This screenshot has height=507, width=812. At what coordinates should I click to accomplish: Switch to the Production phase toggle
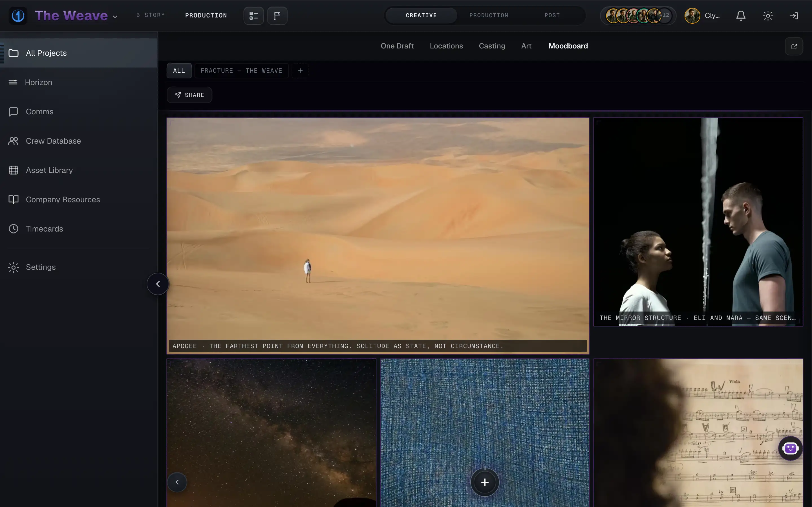(x=489, y=15)
